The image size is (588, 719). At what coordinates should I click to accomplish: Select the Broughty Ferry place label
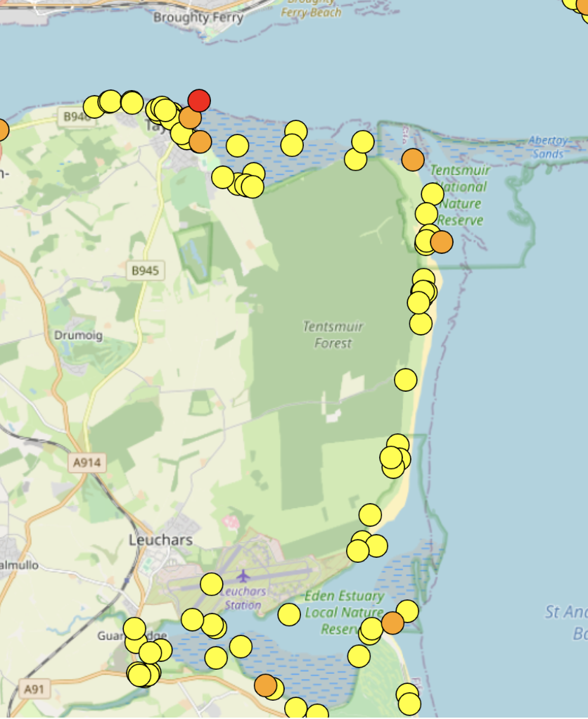point(198,17)
